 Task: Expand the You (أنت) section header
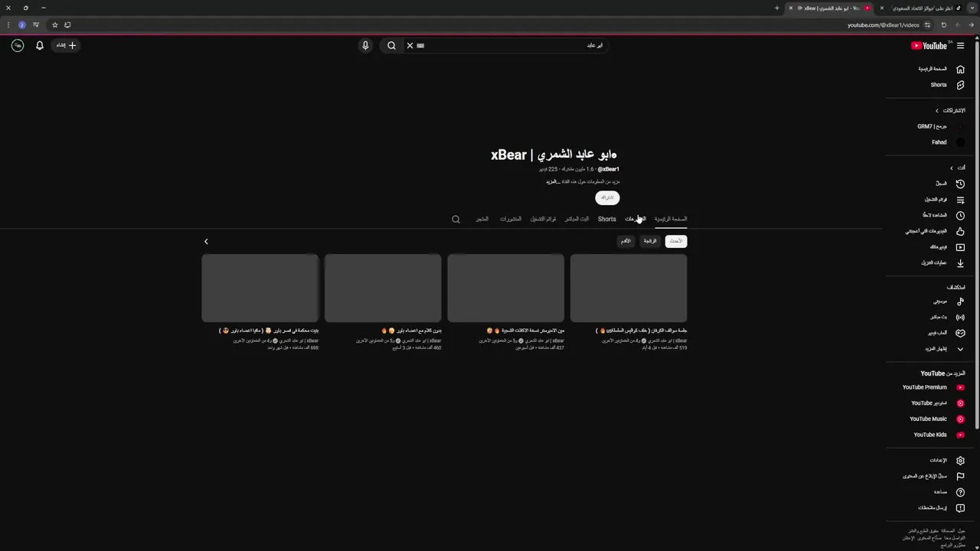(957, 168)
